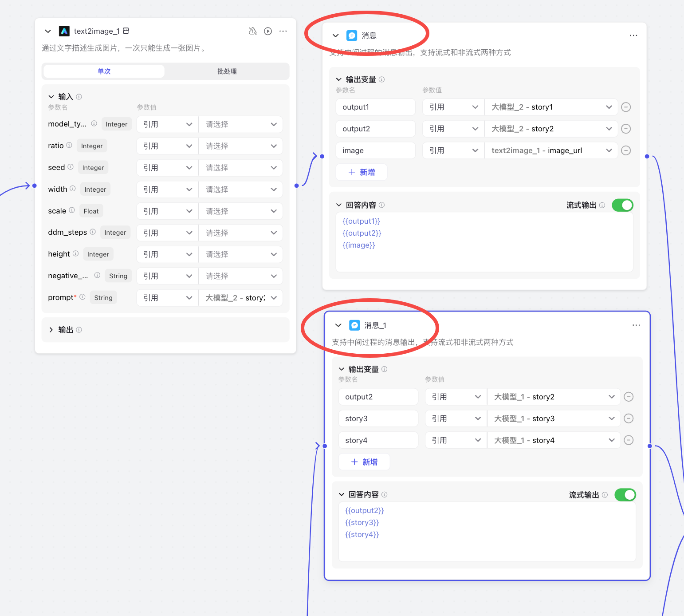
Task: Click the text2image_1 node logo icon
Action: coord(64,31)
